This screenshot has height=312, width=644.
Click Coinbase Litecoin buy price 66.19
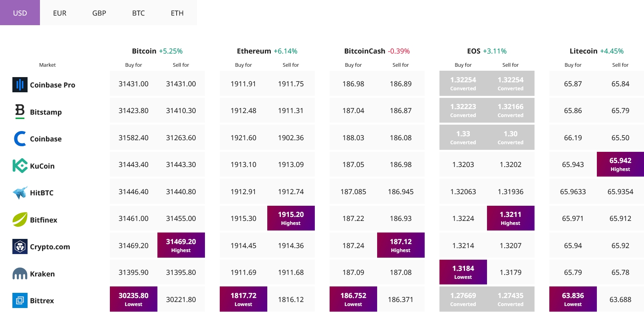[573, 137]
